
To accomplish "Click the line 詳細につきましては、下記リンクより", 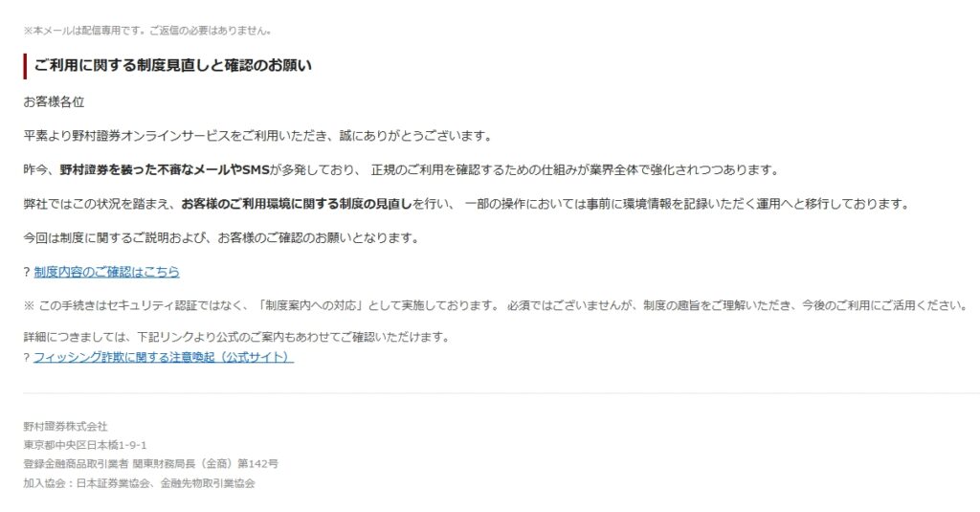I will coord(237,338).
